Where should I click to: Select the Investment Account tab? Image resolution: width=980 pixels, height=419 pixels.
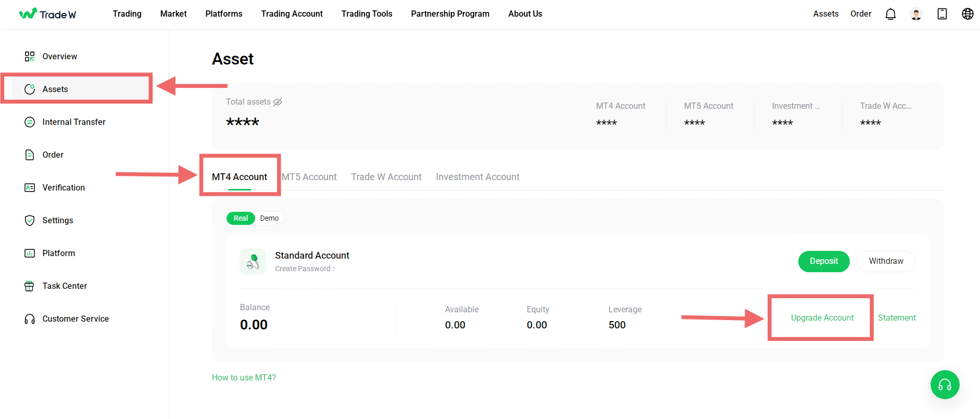[478, 177]
